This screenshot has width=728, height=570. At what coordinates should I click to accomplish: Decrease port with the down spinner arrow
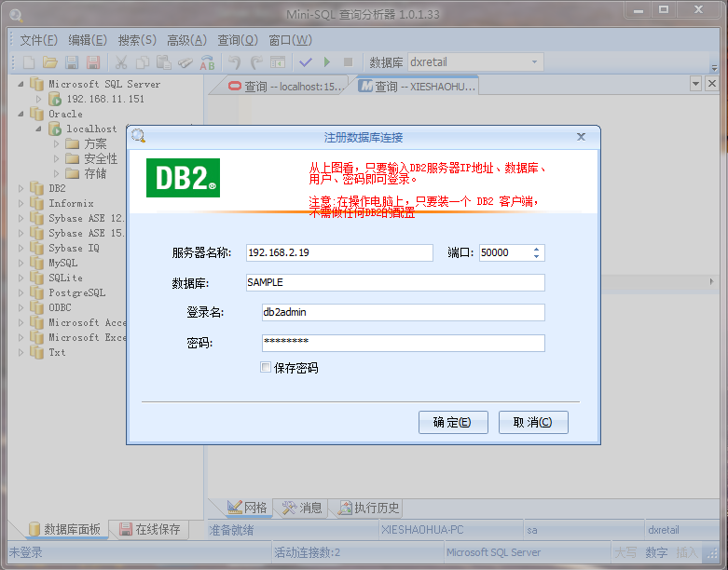[536, 256]
